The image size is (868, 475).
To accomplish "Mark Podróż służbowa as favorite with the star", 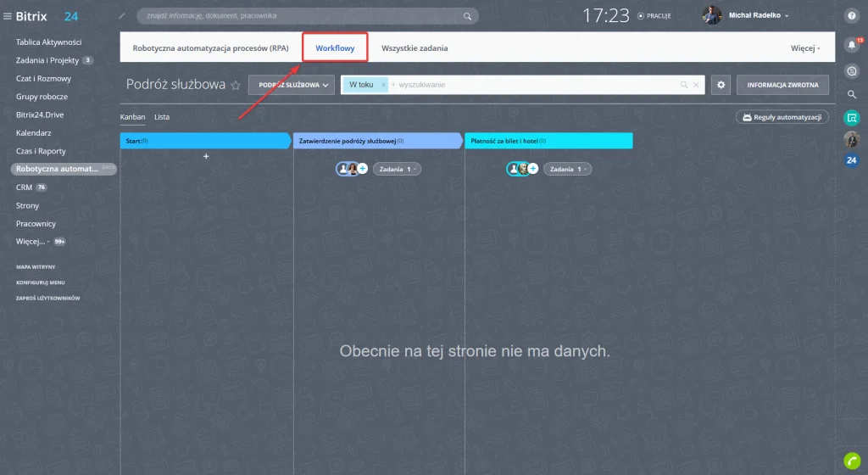I will click(x=236, y=86).
